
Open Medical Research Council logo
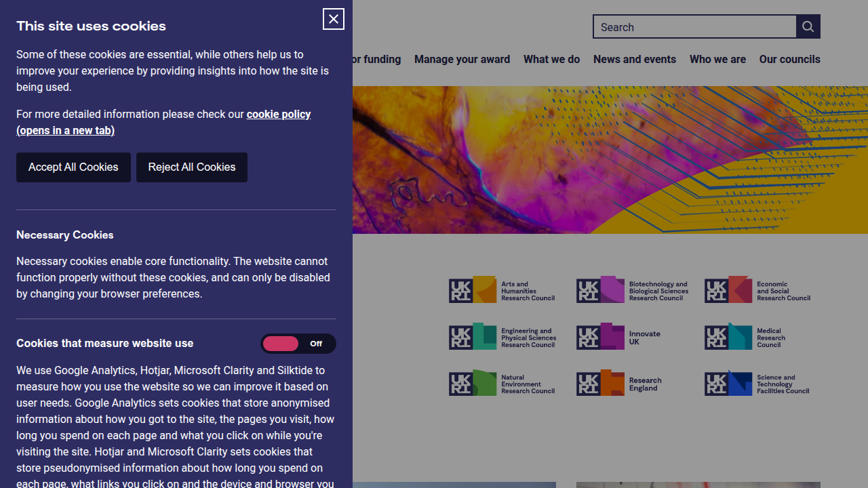pos(745,336)
